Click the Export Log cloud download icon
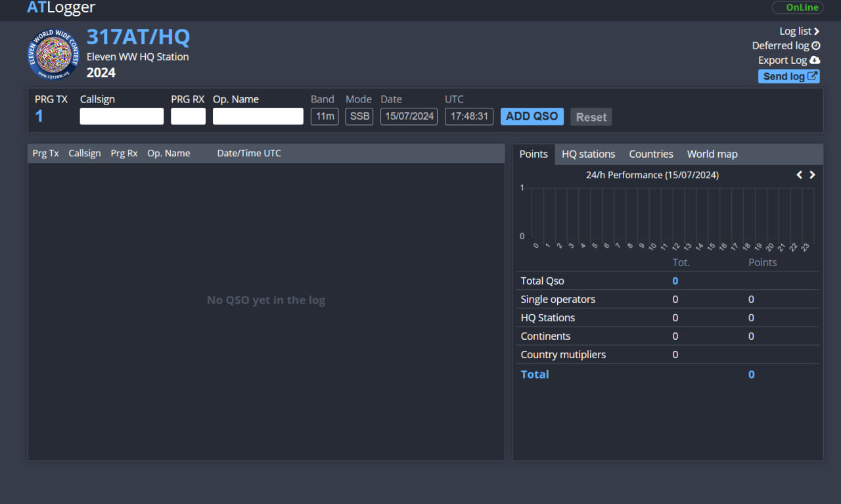This screenshot has height=504, width=841. tap(815, 60)
